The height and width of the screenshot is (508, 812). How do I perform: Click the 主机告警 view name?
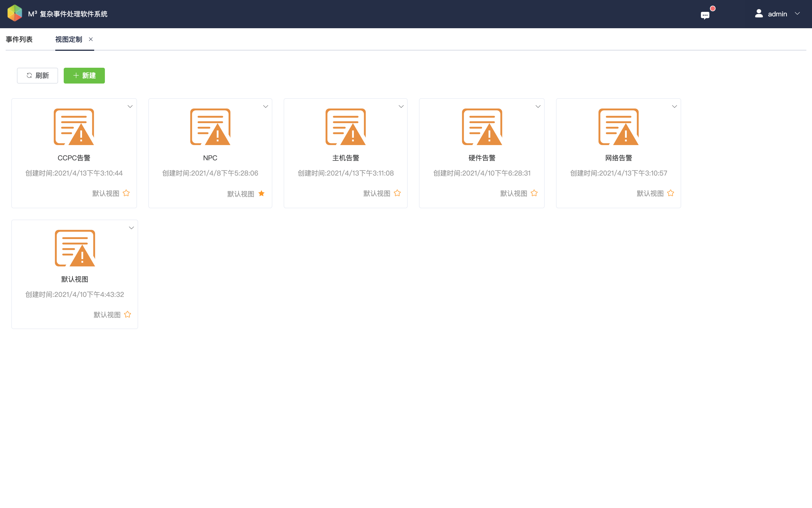pos(346,158)
